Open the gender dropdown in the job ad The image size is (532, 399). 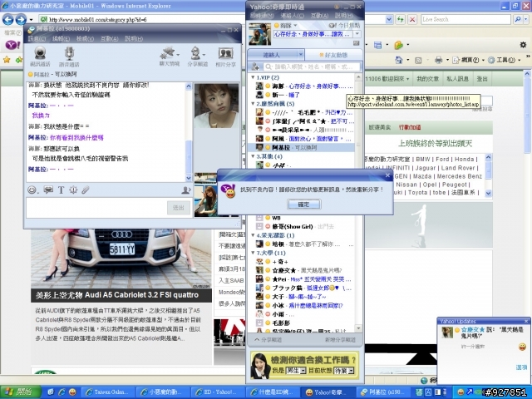pos(303,371)
